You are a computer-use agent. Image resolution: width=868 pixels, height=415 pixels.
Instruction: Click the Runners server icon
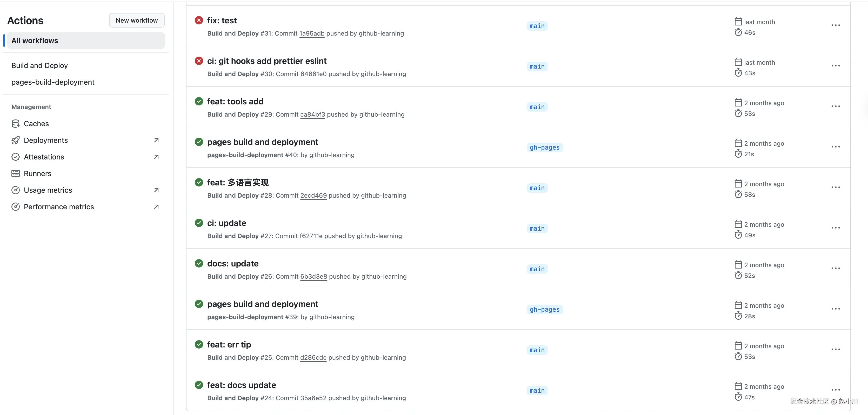pyautogui.click(x=16, y=173)
